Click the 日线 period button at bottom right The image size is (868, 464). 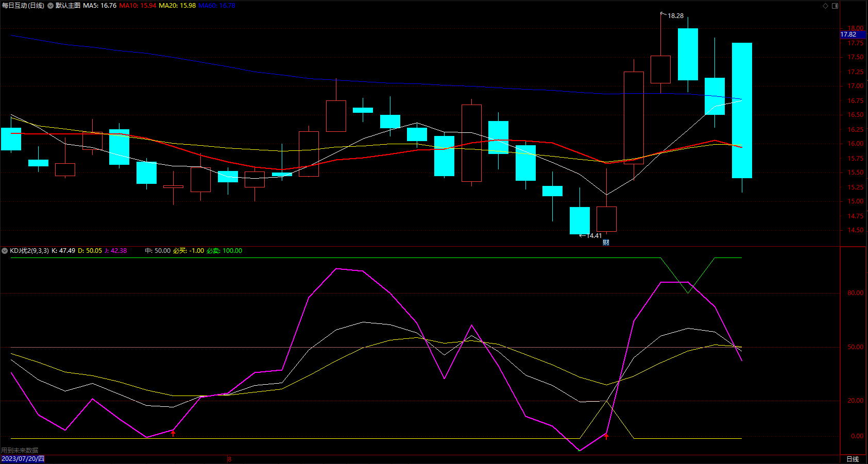[853, 459]
